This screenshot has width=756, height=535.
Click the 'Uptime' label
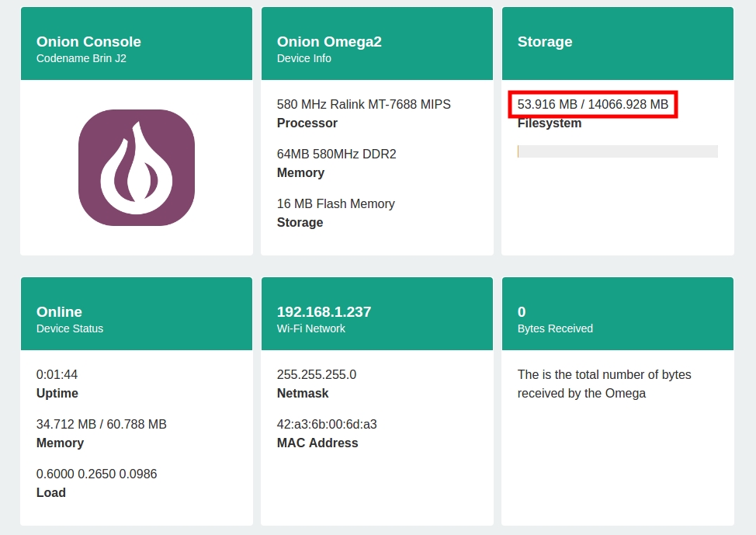[x=57, y=393]
